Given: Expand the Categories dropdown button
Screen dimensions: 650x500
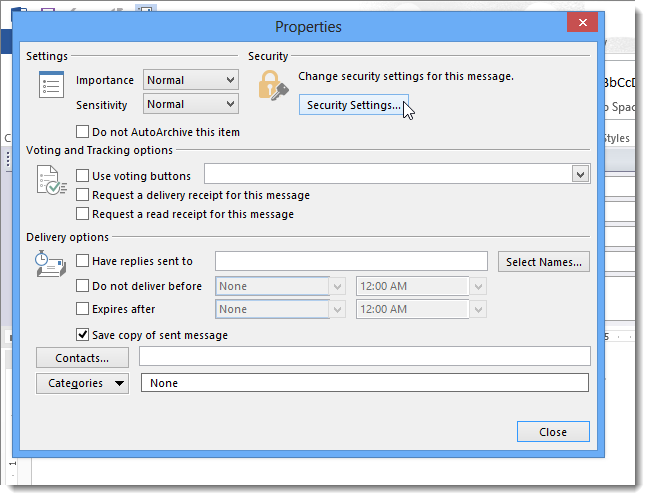Looking at the screenshot, I should (x=82, y=383).
